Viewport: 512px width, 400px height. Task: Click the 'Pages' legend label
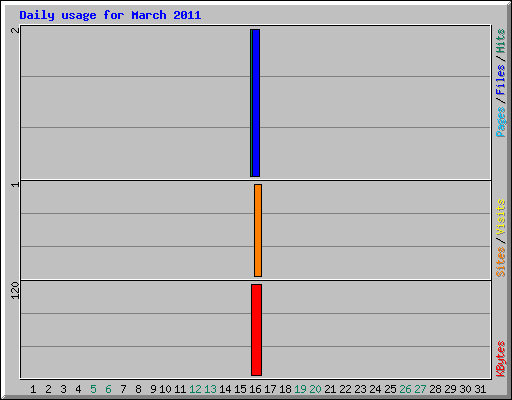click(500, 122)
